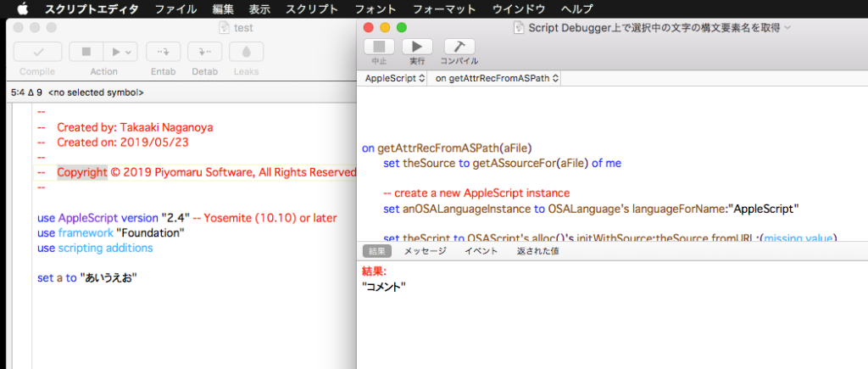This screenshot has width=868, height=369.
Task: Click the Leaks droplet icon
Action: click(x=247, y=52)
